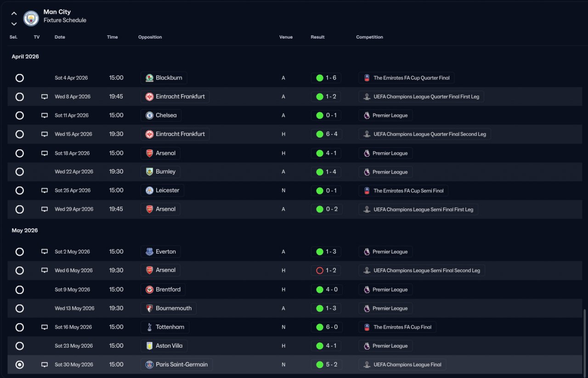Screen dimensions: 588x378
Task: Sort fixtures by Time column header
Action: [113, 37]
